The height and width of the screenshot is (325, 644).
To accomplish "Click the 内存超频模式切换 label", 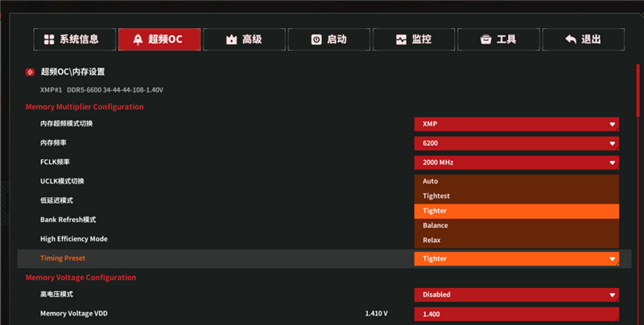I will pos(67,124).
